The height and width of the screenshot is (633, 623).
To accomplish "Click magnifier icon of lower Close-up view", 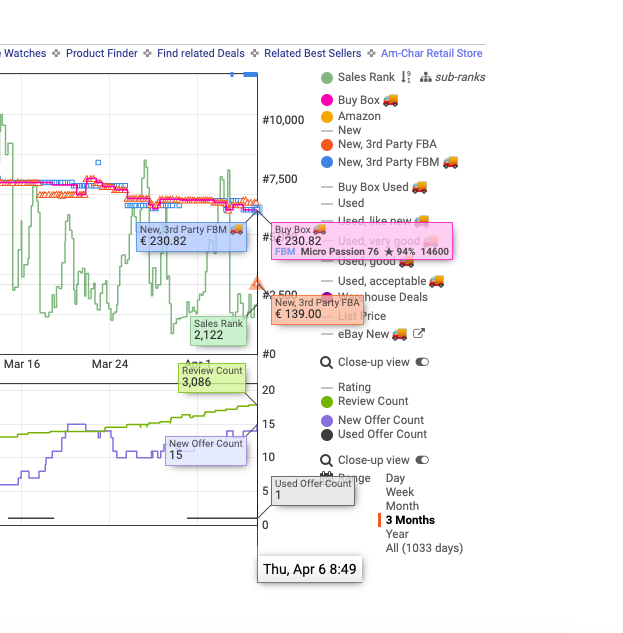I will tap(326, 460).
